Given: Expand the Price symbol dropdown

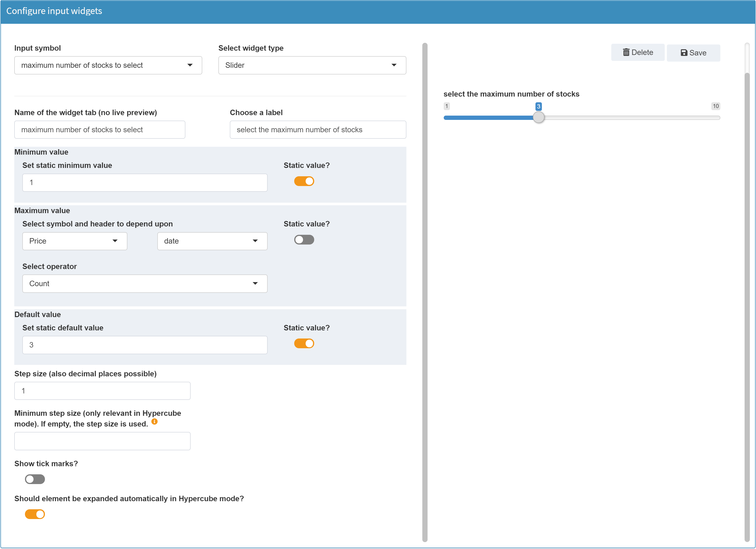Looking at the screenshot, I should pos(75,241).
